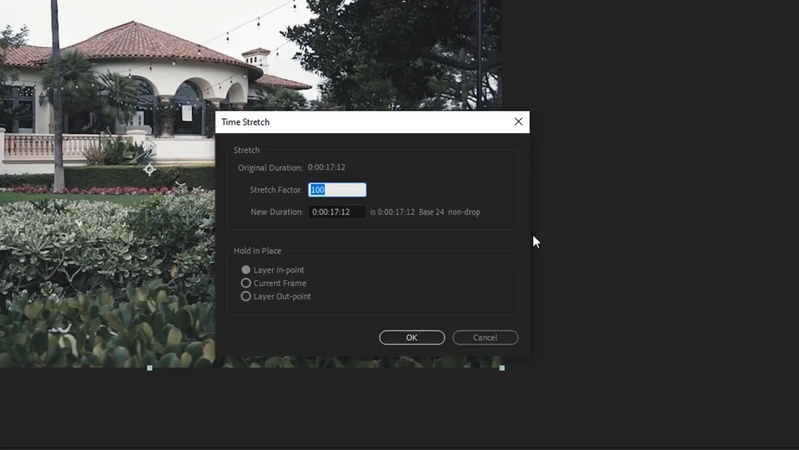Image resolution: width=799 pixels, height=450 pixels.
Task: Close the Time Stretch dialog
Action: coord(518,122)
